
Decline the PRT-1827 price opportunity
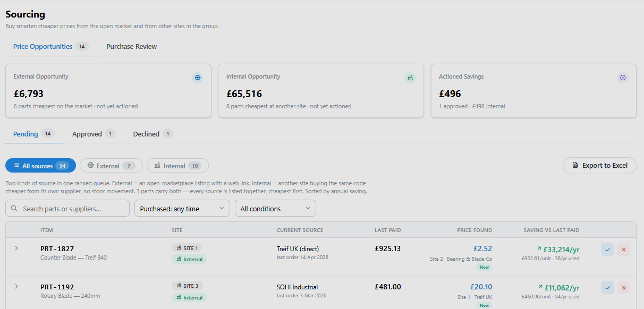(x=624, y=250)
